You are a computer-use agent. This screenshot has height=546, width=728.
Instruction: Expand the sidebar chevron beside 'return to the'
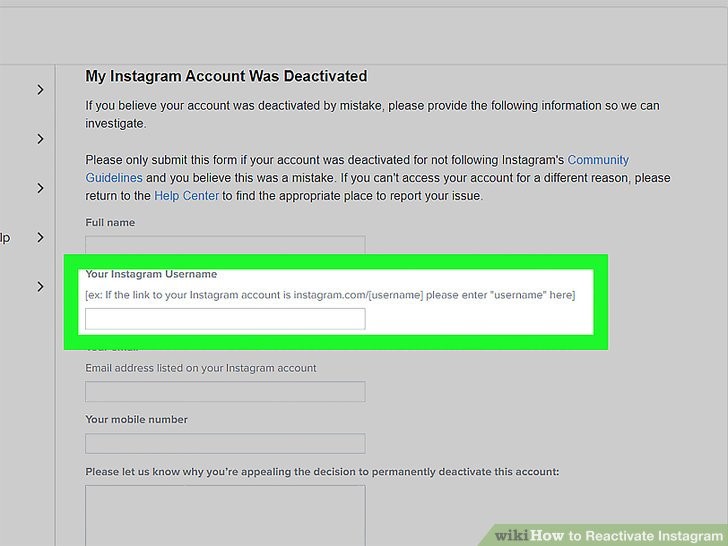(40, 188)
